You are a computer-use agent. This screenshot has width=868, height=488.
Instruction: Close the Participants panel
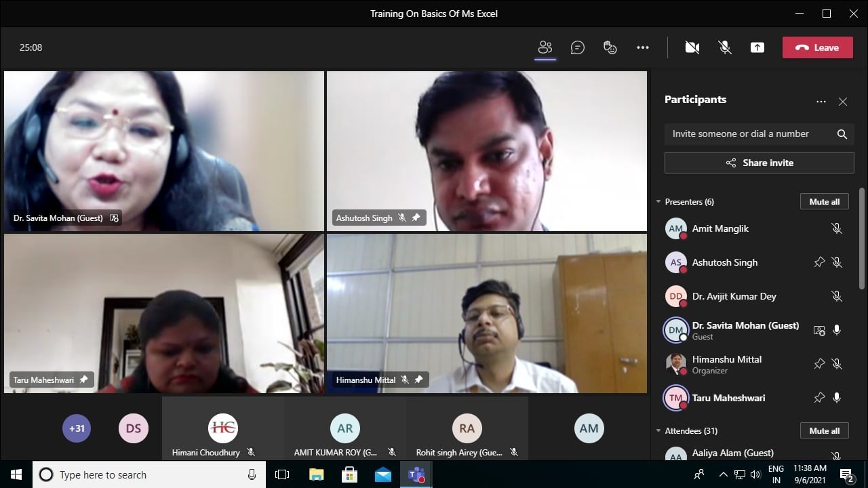(x=842, y=102)
